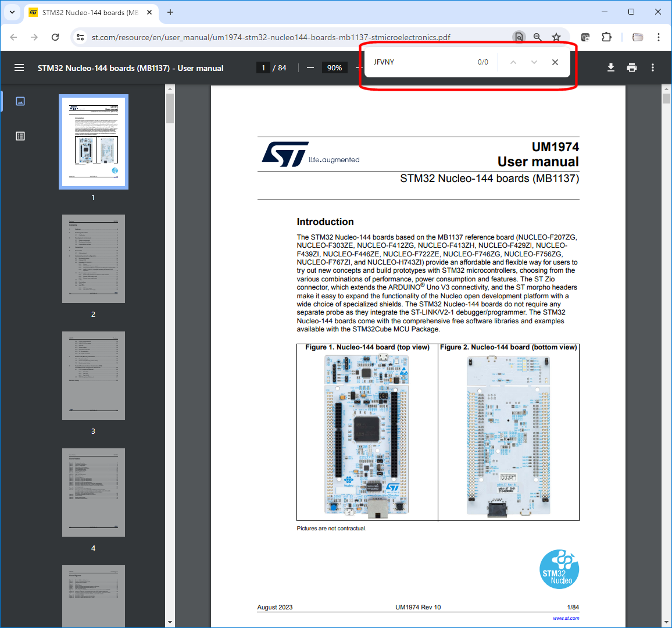Download the PDF document

610,67
